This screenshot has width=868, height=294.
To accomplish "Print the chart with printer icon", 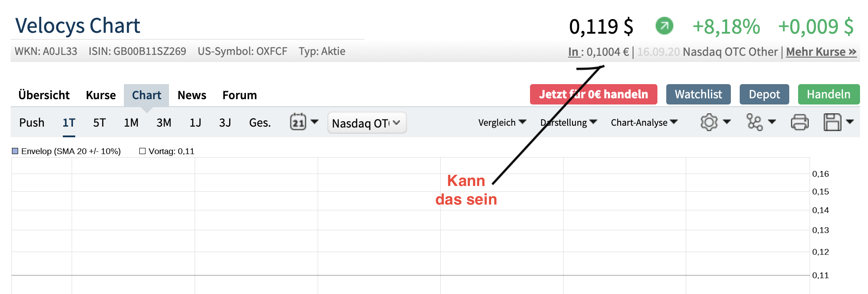I will (799, 122).
